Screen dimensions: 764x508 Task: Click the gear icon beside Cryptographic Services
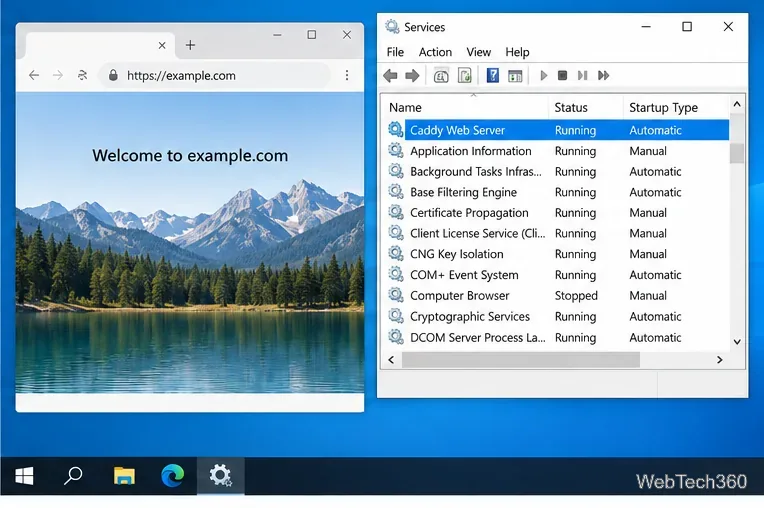pos(396,316)
